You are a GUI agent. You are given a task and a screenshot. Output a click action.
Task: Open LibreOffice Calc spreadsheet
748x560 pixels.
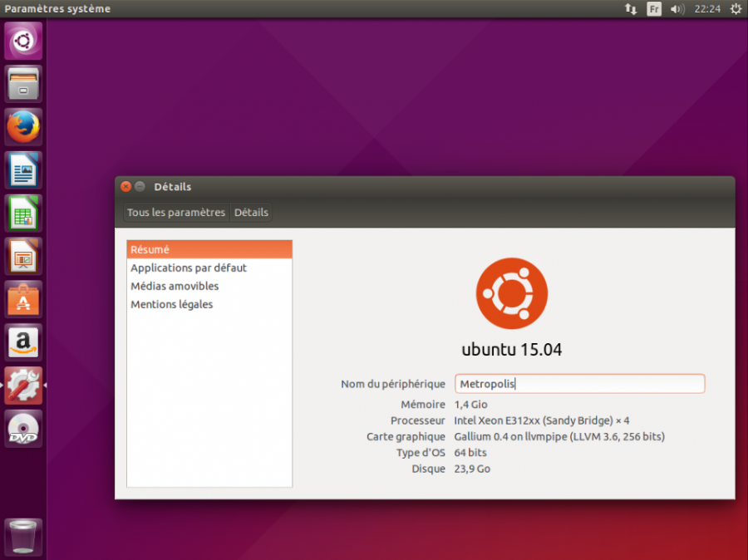[23, 214]
